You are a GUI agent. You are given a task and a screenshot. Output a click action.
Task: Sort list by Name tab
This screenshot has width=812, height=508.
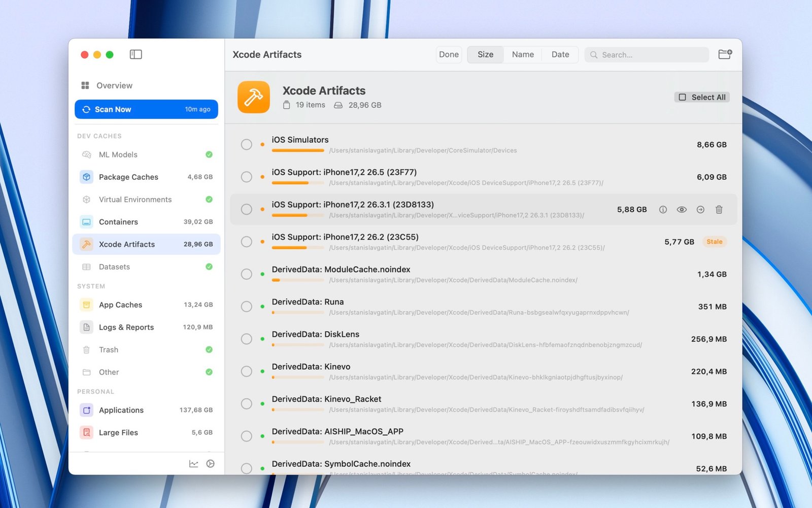click(x=523, y=54)
